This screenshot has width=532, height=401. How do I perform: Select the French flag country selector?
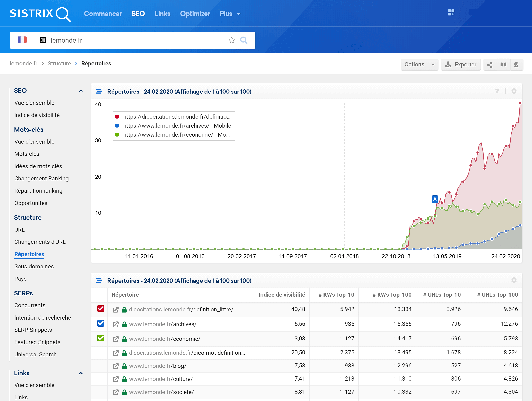[x=22, y=40]
